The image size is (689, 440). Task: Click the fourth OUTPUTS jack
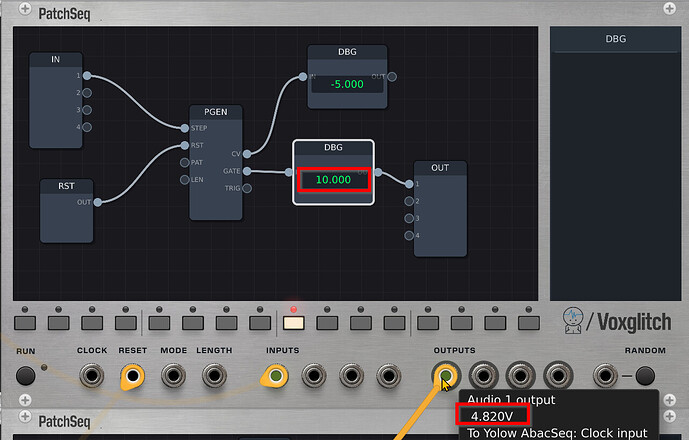558,376
